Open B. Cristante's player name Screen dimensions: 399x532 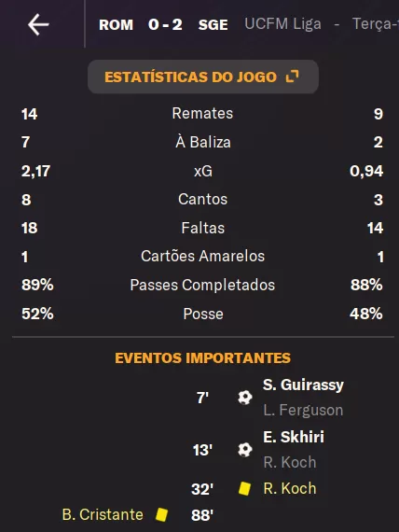point(103,514)
